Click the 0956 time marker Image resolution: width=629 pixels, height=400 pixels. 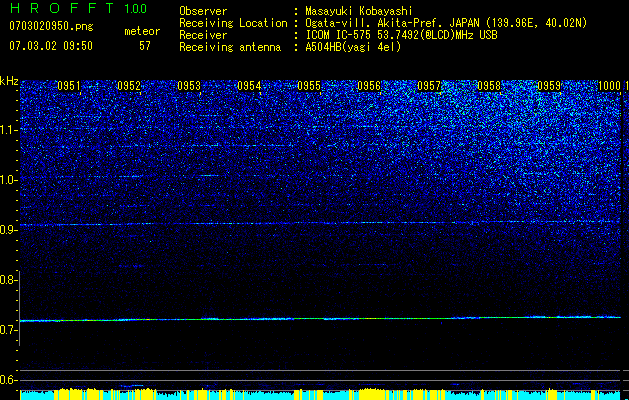[x=369, y=86]
